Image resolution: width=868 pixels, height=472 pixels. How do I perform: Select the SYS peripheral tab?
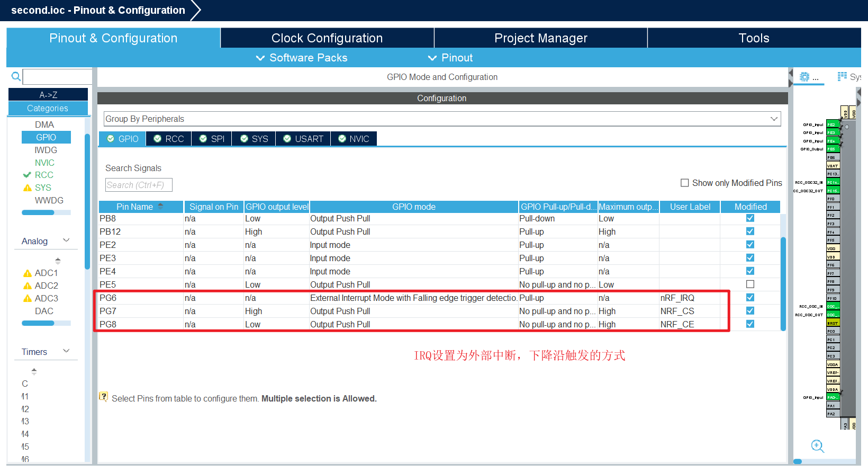[254, 139]
